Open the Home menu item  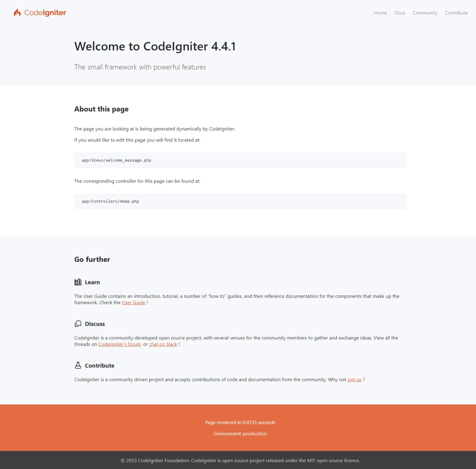[x=380, y=13]
